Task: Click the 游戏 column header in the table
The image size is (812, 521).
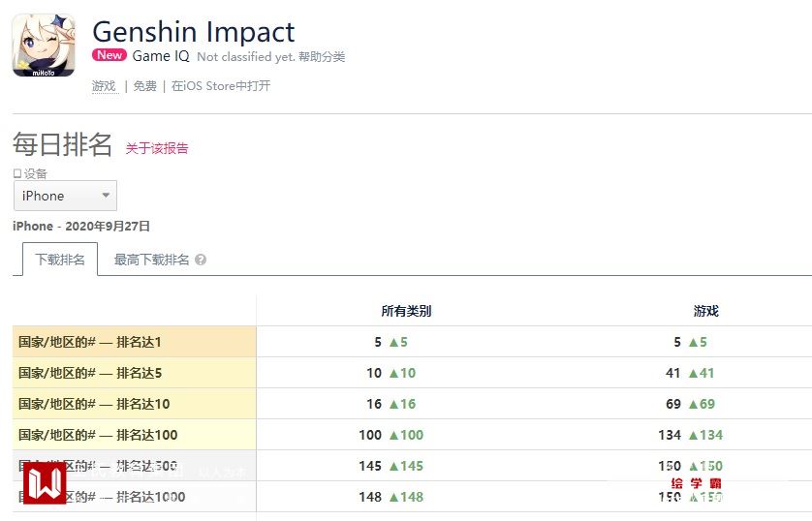Action: pos(706,311)
